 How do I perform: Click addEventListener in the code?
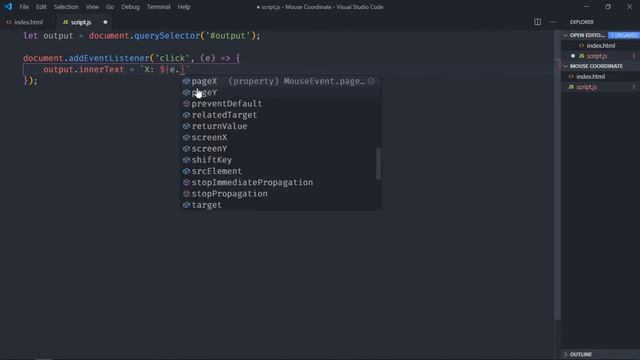point(109,58)
